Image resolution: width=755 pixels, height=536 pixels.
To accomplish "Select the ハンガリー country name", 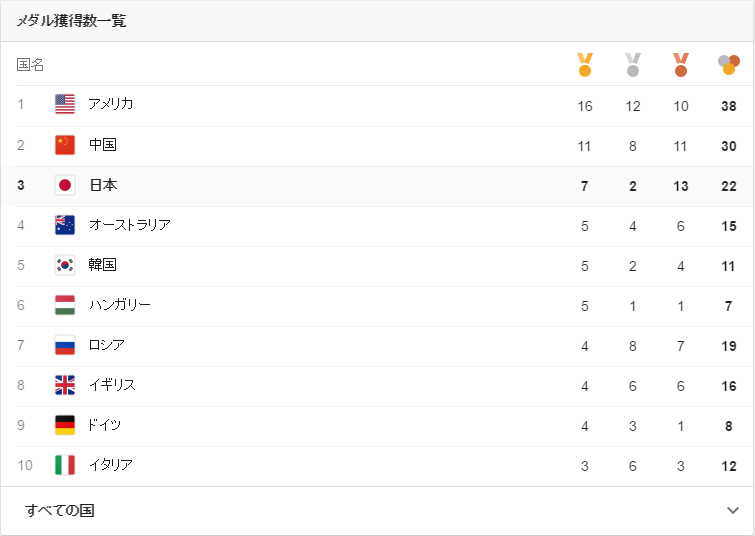I will (x=119, y=305).
